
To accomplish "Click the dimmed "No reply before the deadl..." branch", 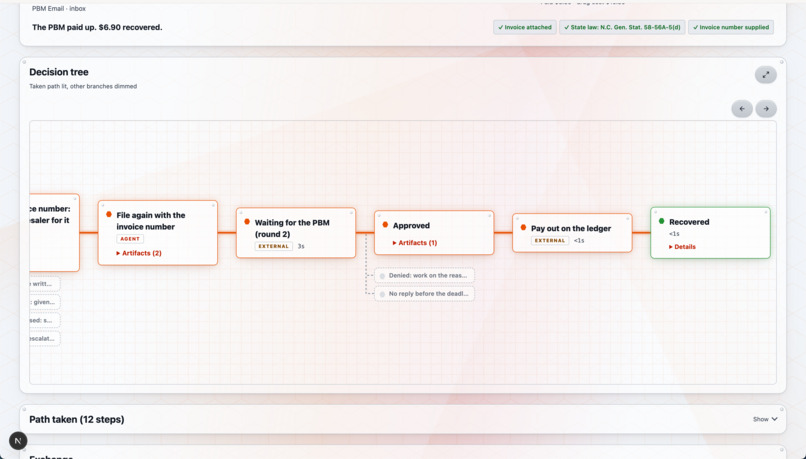I will point(425,294).
